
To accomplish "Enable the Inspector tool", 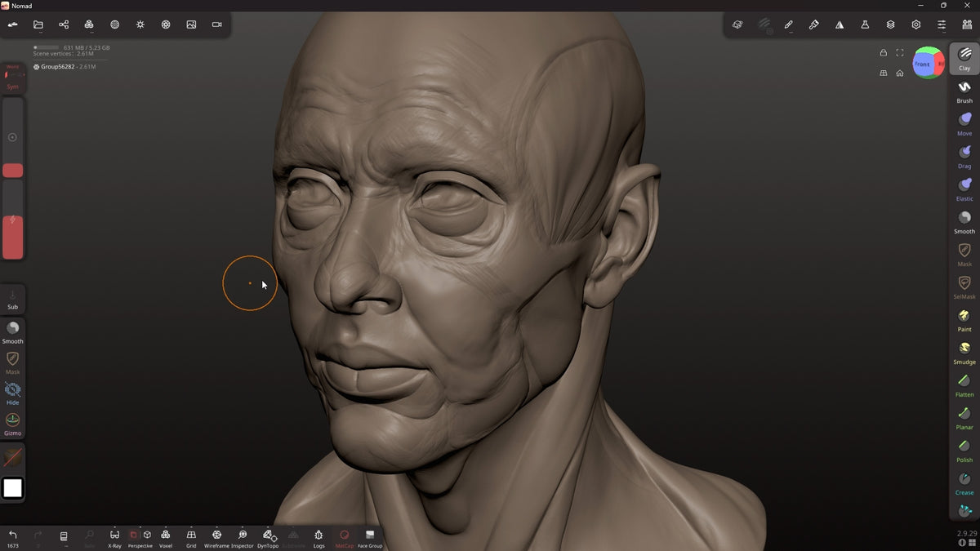I will (243, 538).
